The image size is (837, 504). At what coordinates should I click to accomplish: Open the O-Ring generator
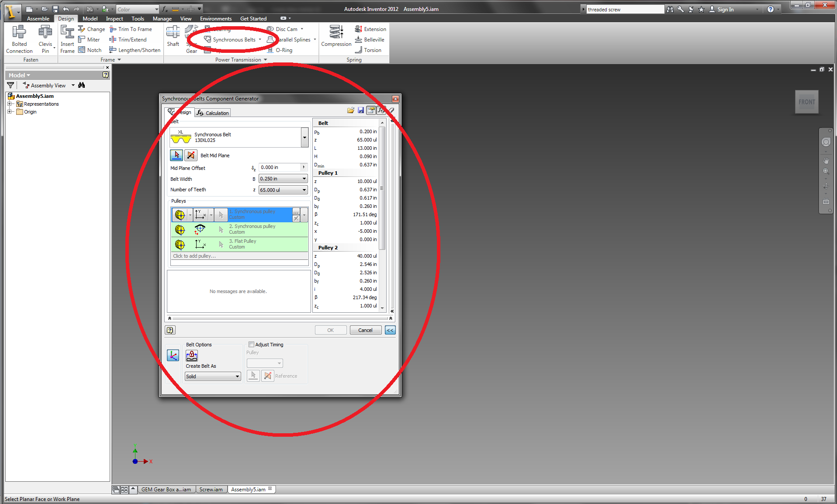pyautogui.click(x=280, y=50)
